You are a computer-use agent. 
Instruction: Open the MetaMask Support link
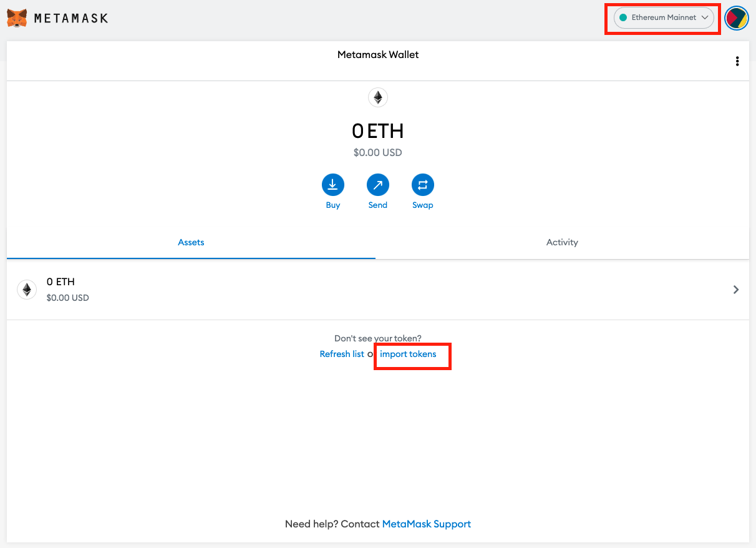[x=427, y=524]
